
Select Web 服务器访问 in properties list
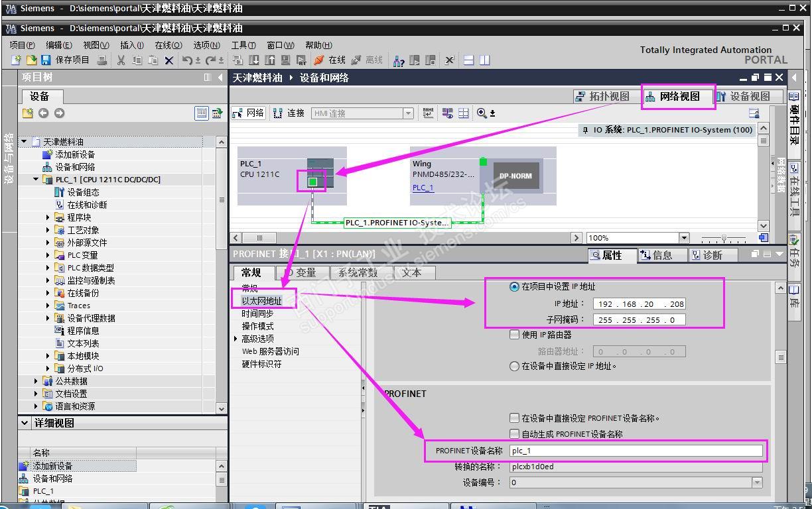(270, 351)
